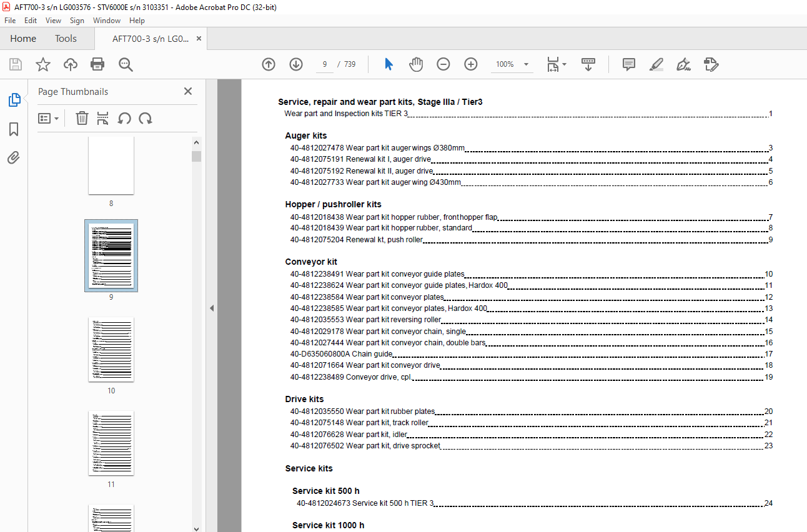Activate the hand pan tool
The height and width of the screenshot is (532, 807).
pos(416,64)
